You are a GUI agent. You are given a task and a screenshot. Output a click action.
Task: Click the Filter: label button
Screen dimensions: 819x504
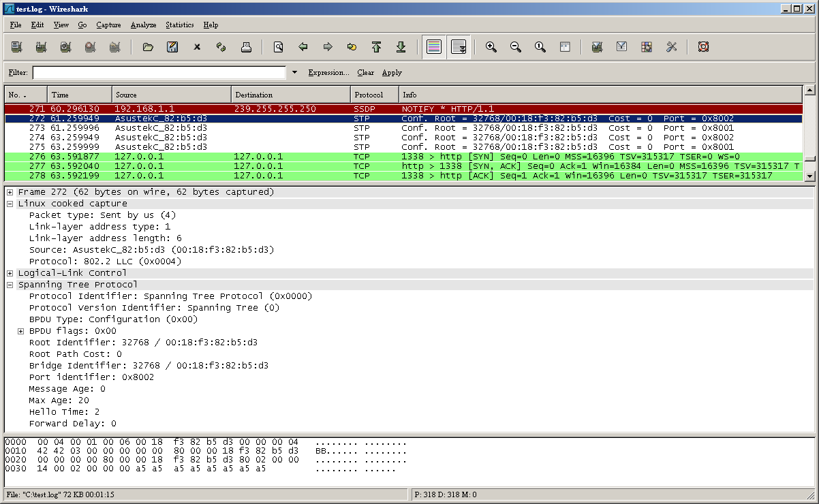pos(18,72)
